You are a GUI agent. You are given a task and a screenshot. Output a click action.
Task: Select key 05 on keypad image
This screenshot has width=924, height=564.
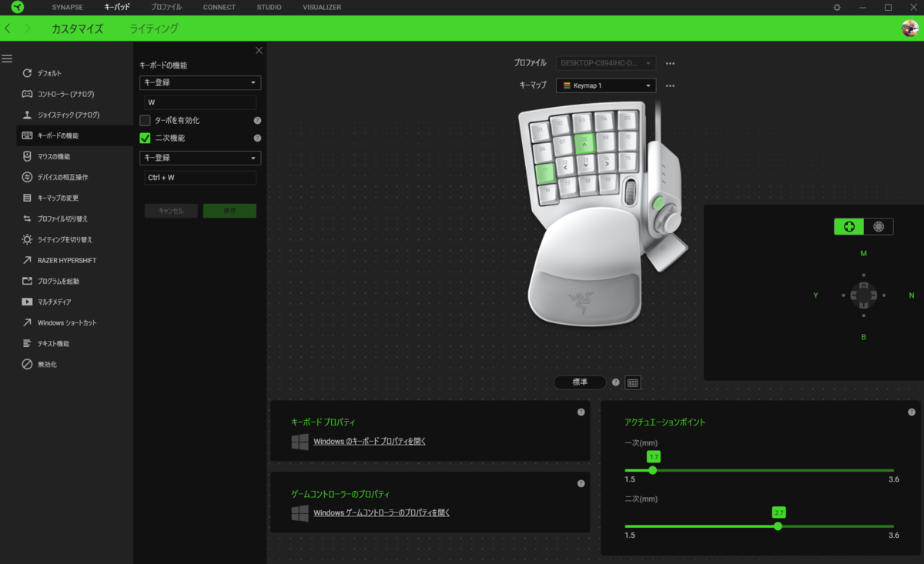pyautogui.click(x=628, y=119)
